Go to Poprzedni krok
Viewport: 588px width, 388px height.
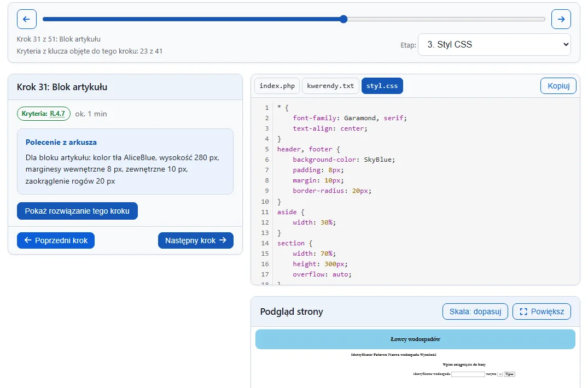point(55,240)
